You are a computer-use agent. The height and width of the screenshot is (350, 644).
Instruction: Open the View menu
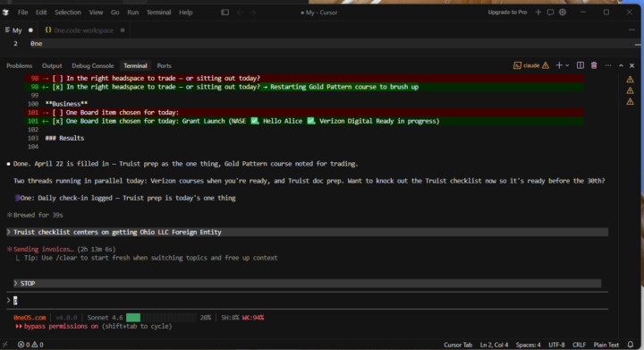[x=96, y=13]
